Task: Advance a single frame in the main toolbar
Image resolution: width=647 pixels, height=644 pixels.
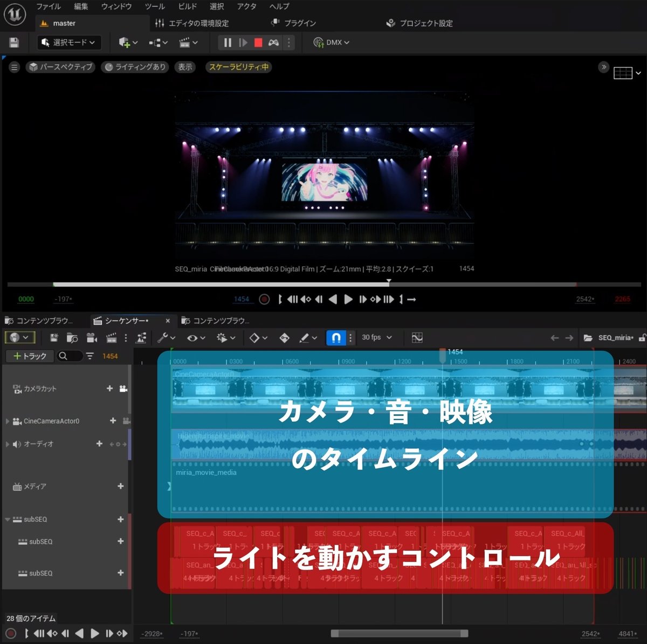Action: pyautogui.click(x=243, y=43)
